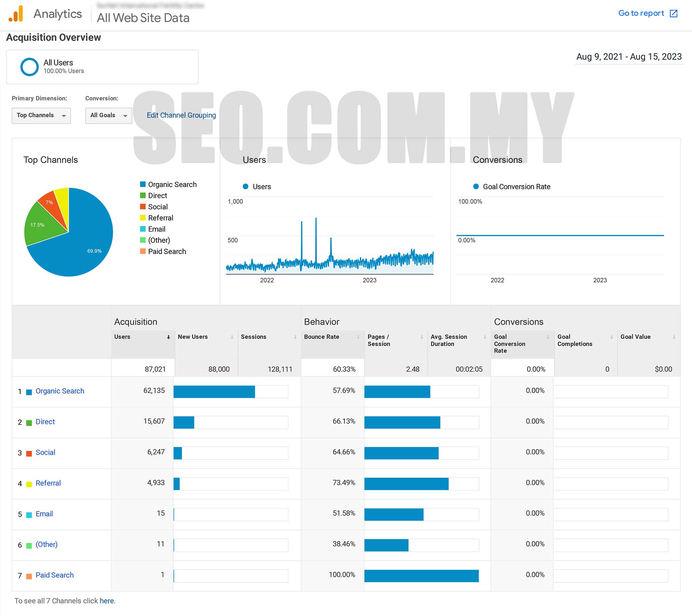Screen dimensions: 692x616
Task: Open the Organic Search channel link
Action: point(60,391)
